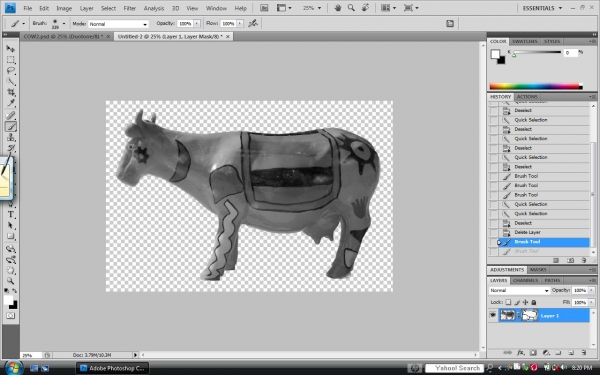
Task: Enable airbrush mode in the options bar
Action: (253, 24)
